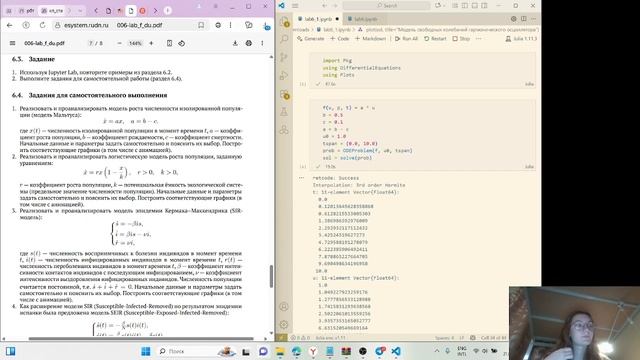Open more editor actions in VS Code
Viewport: 640px width, 360px height.
[533, 19]
